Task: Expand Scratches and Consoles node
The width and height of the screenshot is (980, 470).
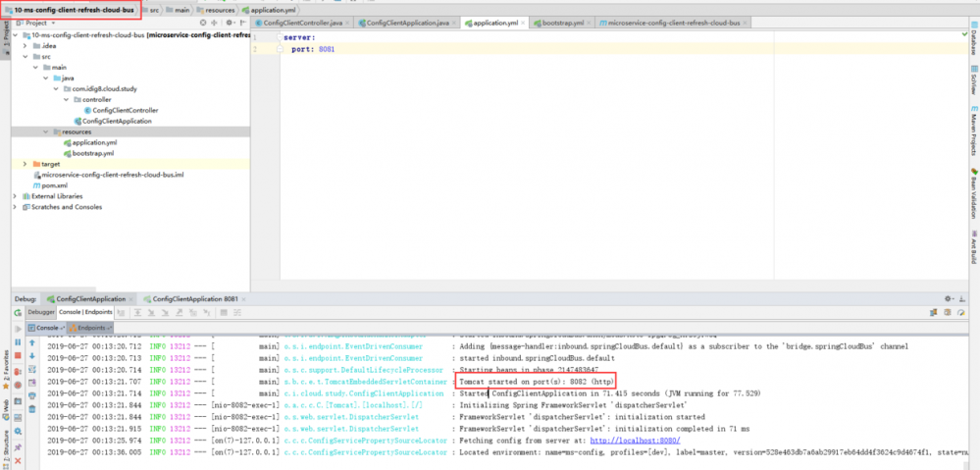Action: tap(15, 207)
